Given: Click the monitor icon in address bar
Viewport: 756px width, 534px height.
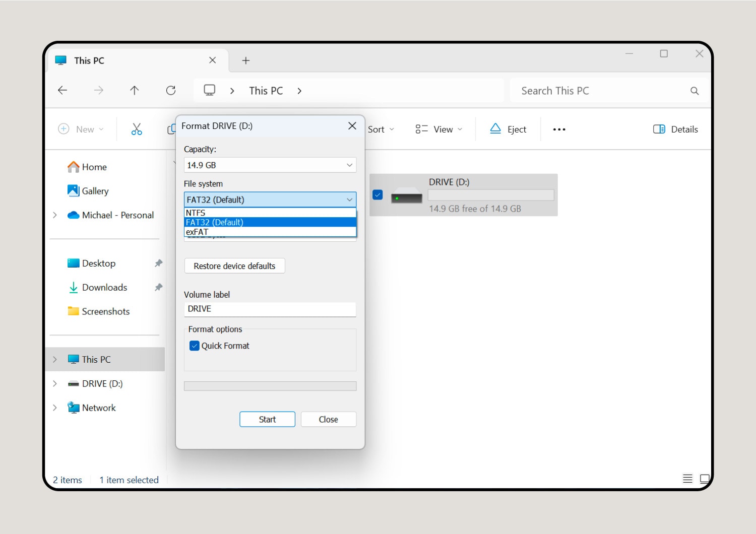Looking at the screenshot, I should tap(209, 90).
